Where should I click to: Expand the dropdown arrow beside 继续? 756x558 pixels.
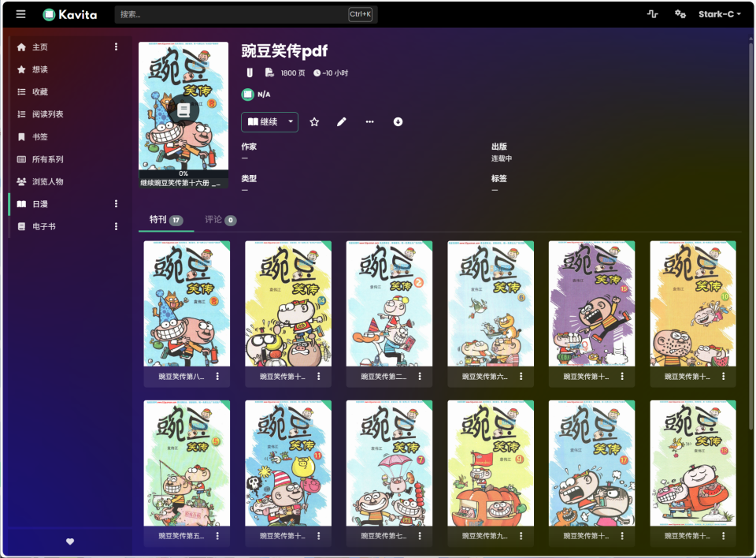click(x=291, y=122)
